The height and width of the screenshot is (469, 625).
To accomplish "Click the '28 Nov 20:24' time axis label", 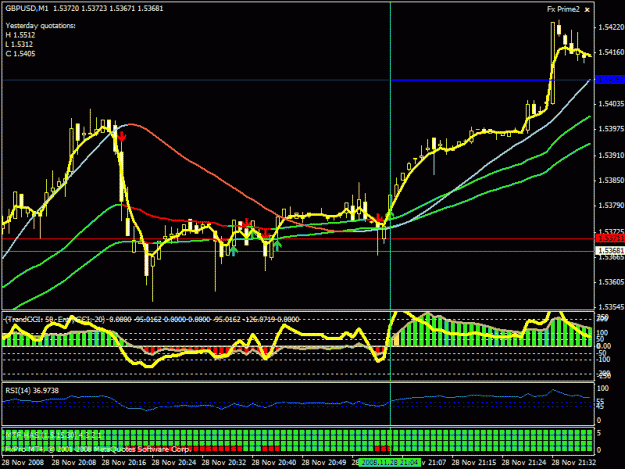I will point(174,462).
